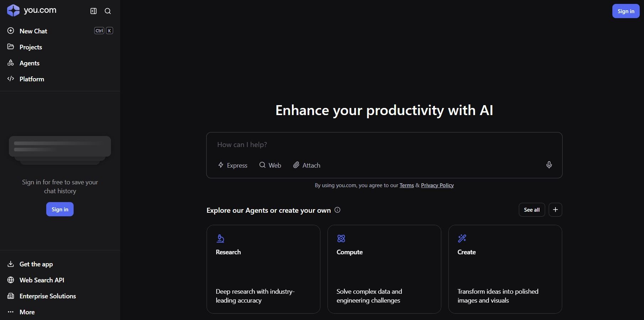Open the Platform sidebar item

32,79
